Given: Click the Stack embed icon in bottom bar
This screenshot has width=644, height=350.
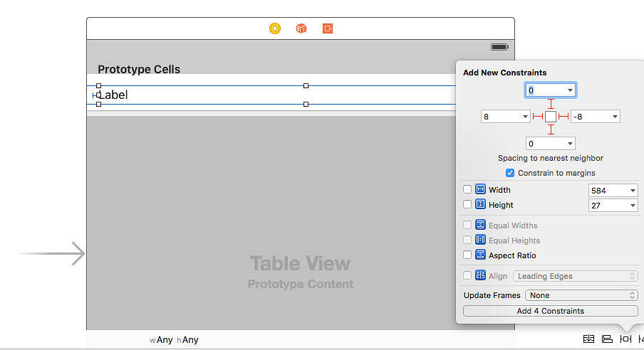Looking at the screenshot, I should pos(588,339).
